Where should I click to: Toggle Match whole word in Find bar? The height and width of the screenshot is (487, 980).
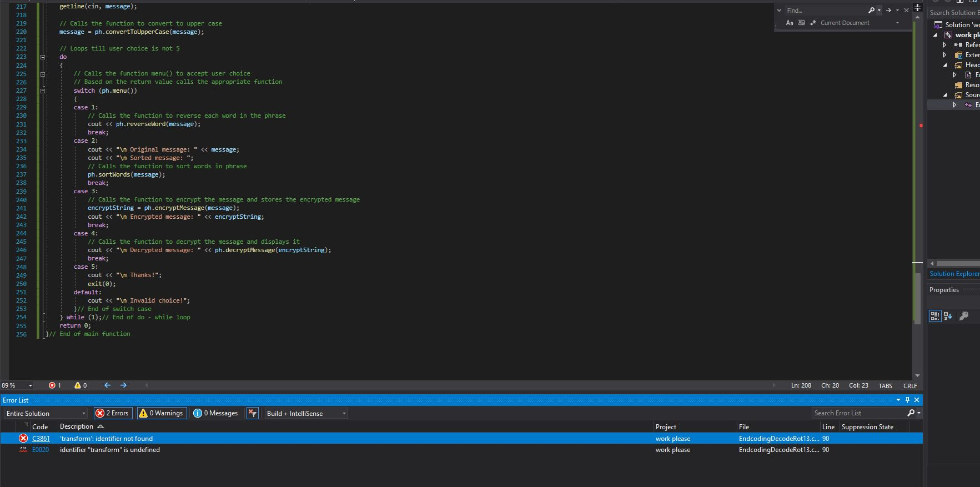(x=801, y=23)
